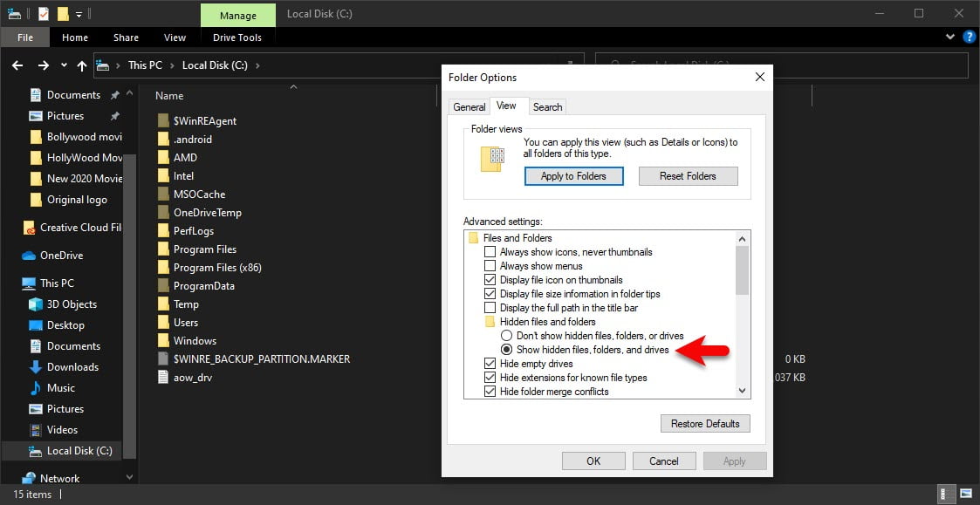Image resolution: width=980 pixels, height=505 pixels.
Task: Confirm Folder Options with OK
Action: (x=593, y=461)
